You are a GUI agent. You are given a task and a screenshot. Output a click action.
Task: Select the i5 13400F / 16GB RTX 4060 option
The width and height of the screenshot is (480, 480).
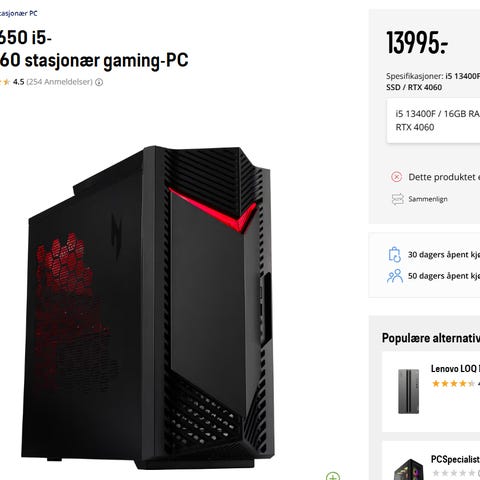click(x=433, y=121)
